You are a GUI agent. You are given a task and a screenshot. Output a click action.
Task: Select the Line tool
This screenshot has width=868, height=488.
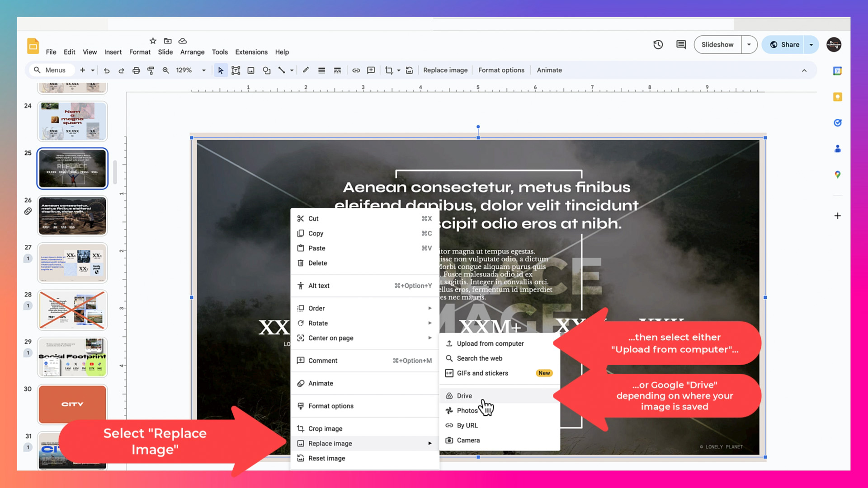(x=283, y=70)
